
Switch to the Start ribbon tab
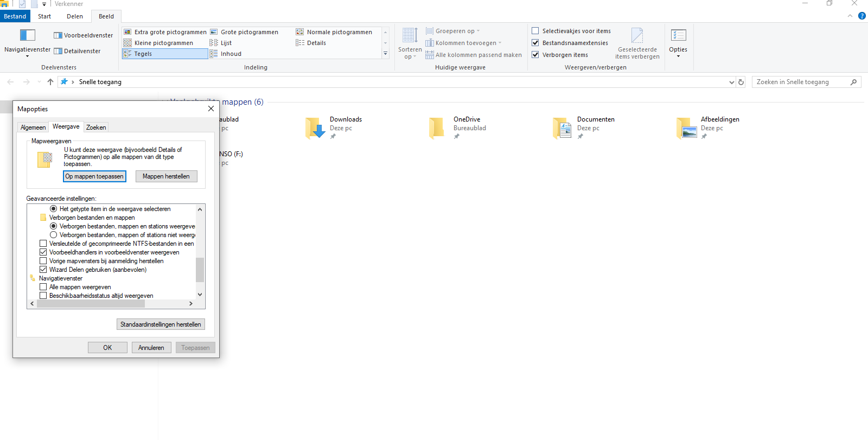(44, 16)
